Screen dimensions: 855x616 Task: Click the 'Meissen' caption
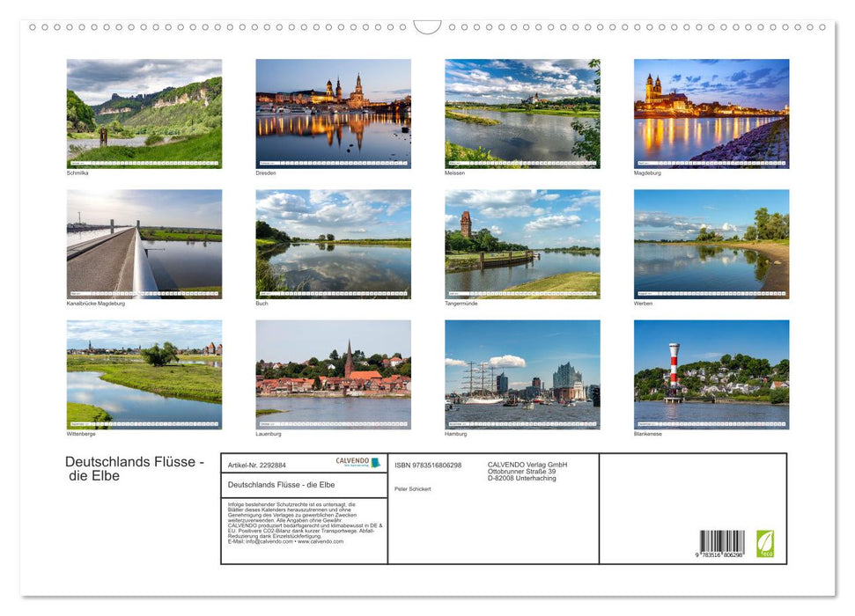coord(454,172)
